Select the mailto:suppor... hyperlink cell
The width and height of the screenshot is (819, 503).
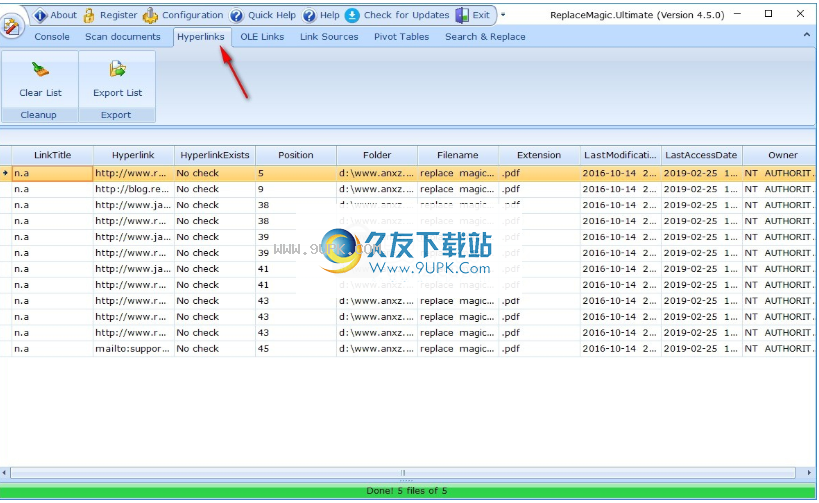(x=133, y=349)
